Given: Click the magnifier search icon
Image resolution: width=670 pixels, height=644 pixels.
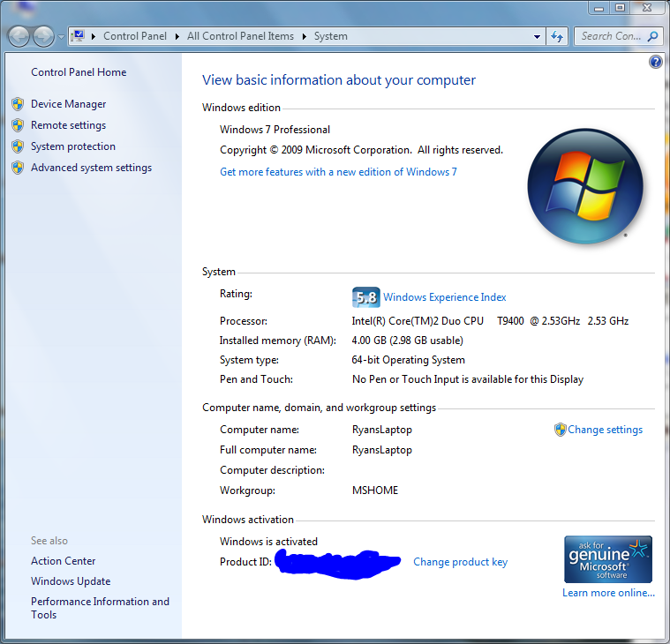Looking at the screenshot, I should tap(652, 36).
